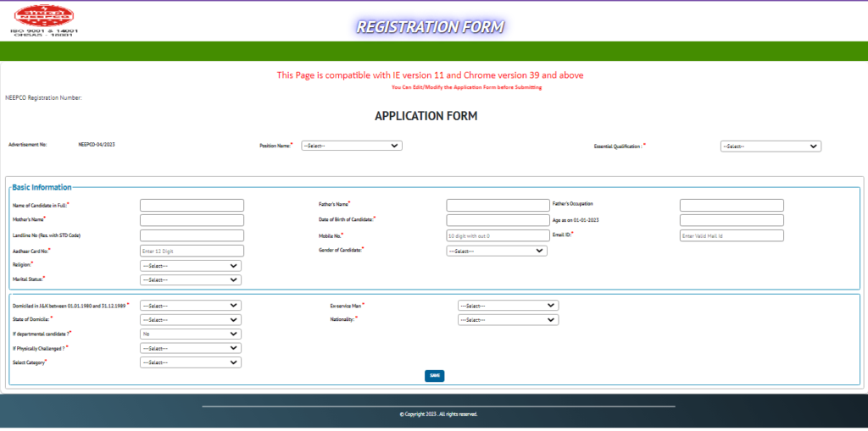Open the Position Name dropdown
Screen dimensions: 868x431
(351, 146)
